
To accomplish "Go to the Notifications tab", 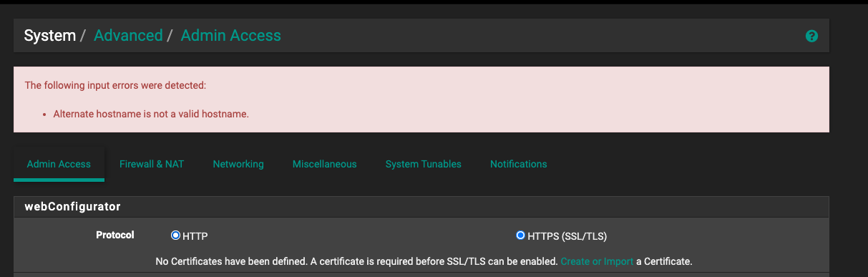I will (518, 164).
